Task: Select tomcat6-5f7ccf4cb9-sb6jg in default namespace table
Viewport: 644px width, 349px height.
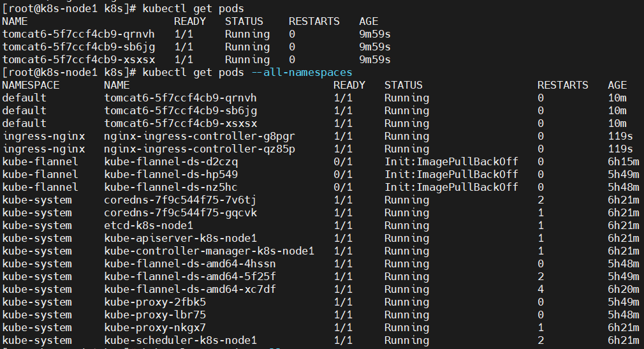Action: [x=180, y=110]
